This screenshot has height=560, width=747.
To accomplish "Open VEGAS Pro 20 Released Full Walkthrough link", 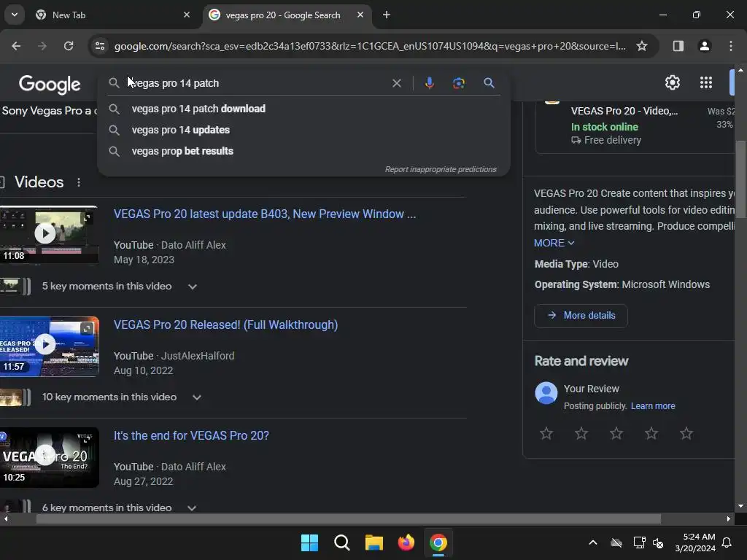I will pyautogui.click(x=226, y=324).
